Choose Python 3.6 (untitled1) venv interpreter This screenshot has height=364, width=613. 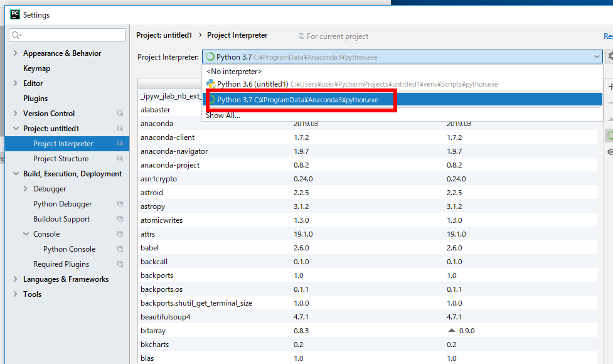click(402, 84)
